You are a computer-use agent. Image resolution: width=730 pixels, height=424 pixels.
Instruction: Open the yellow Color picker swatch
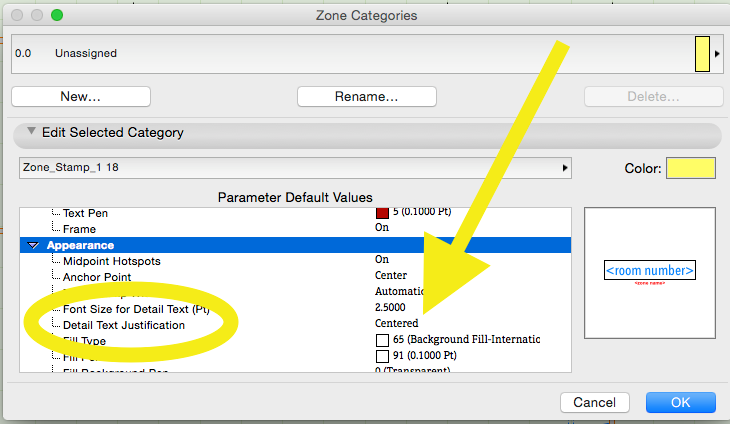coord(691,168)
